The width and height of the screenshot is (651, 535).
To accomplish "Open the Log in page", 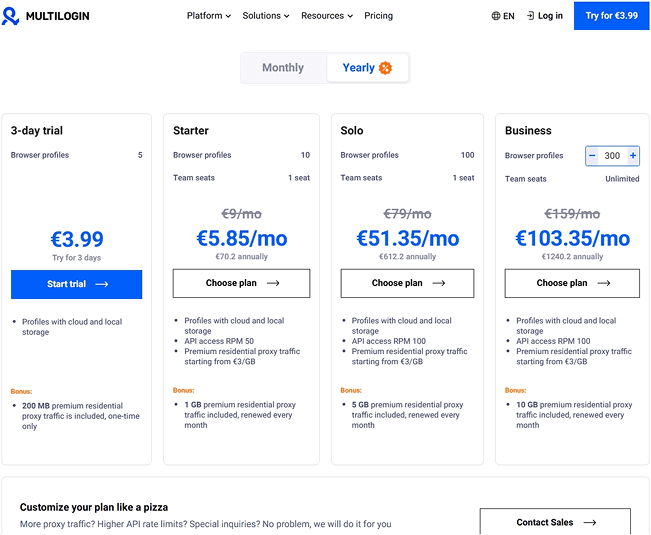I will tap(545, 16).
